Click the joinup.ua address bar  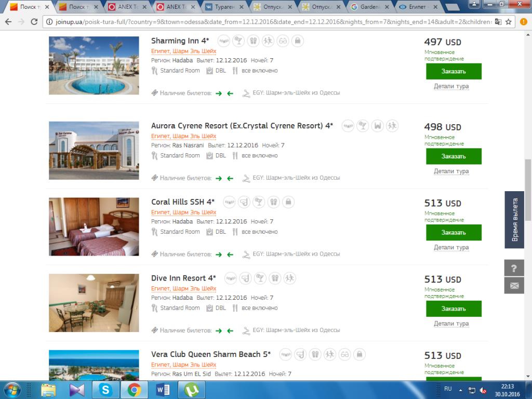271,22
